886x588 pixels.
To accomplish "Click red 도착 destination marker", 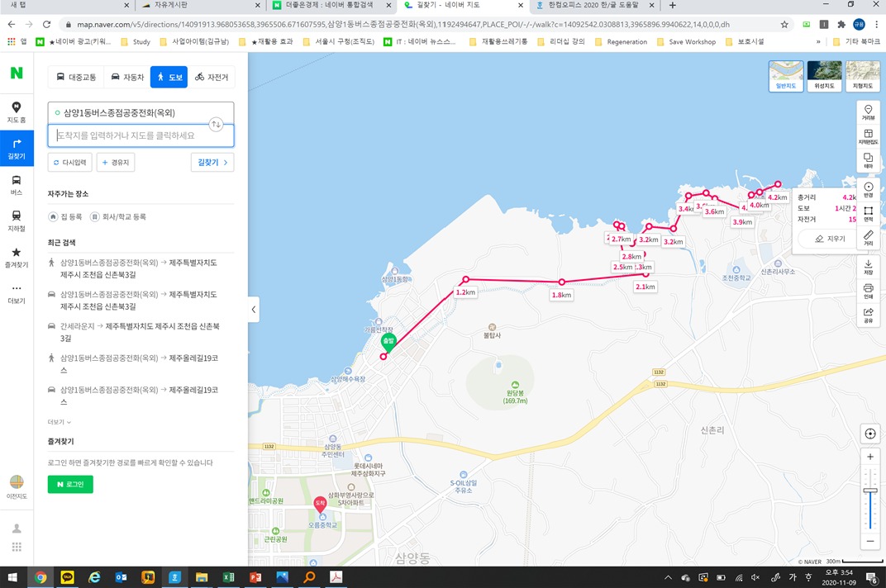I will (321, 504).
